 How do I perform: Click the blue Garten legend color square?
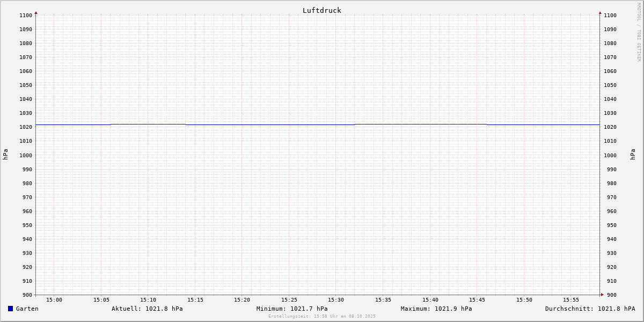10,309
